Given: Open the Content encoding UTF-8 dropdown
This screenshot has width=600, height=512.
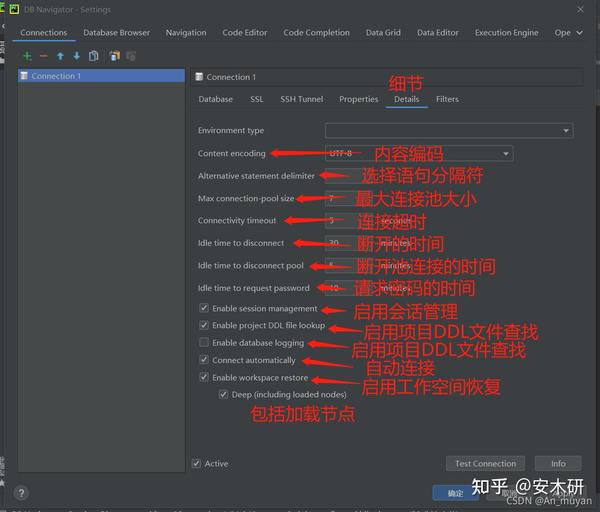Looking at the screenshot, I should pos(419,153).
